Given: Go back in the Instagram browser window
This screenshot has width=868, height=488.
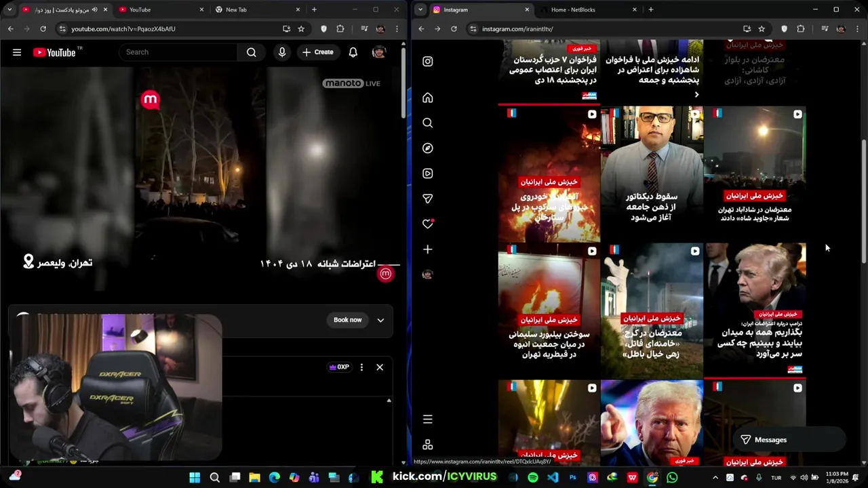Looking at the screenshot, I should click(x=421, y=28).
